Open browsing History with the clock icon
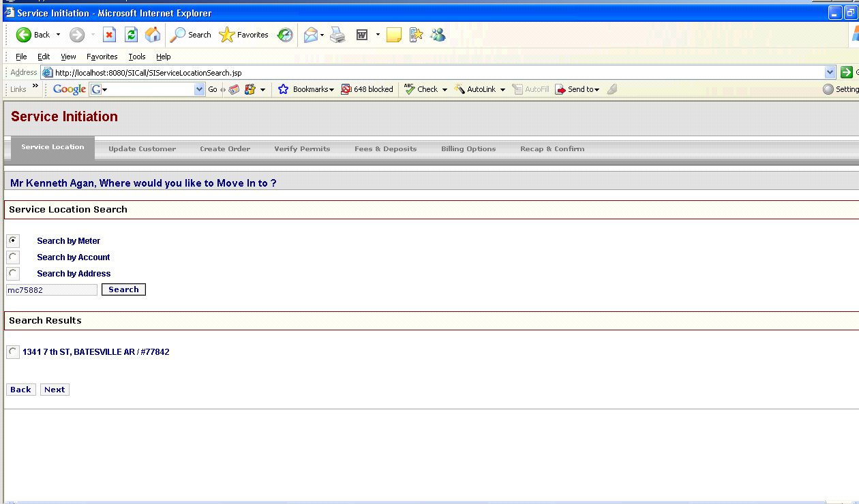This screenshot has height=504, width=859. (285, 34)
